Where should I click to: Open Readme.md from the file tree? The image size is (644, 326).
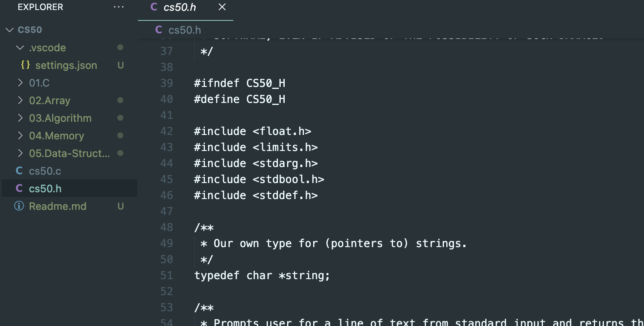click(x=58, y=206)
